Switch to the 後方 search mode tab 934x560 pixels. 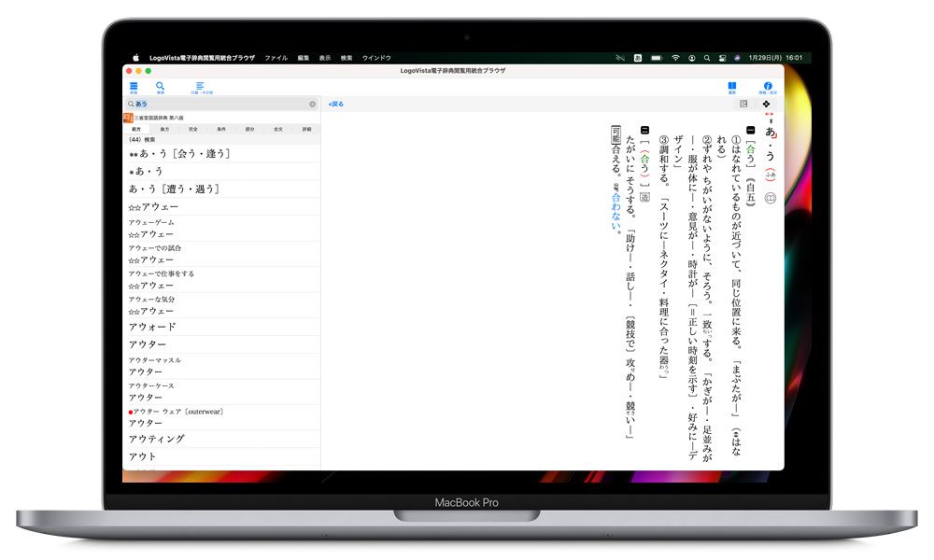coord(164,129)
